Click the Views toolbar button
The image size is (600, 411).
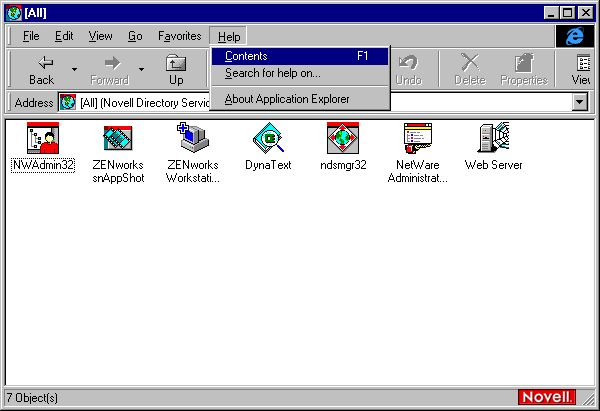[x=579, y=70]
